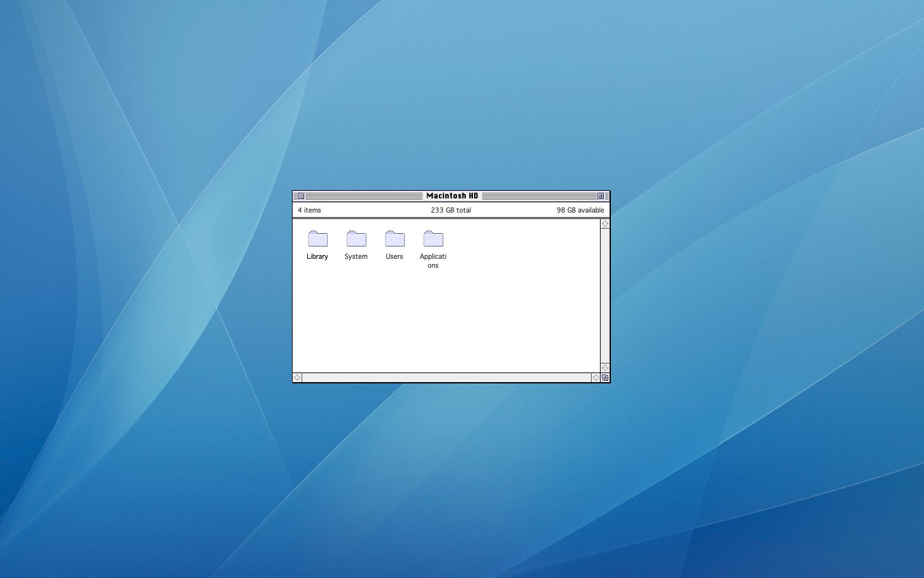
Task: Select the Library folder icon
Action: tap(318, 239)
